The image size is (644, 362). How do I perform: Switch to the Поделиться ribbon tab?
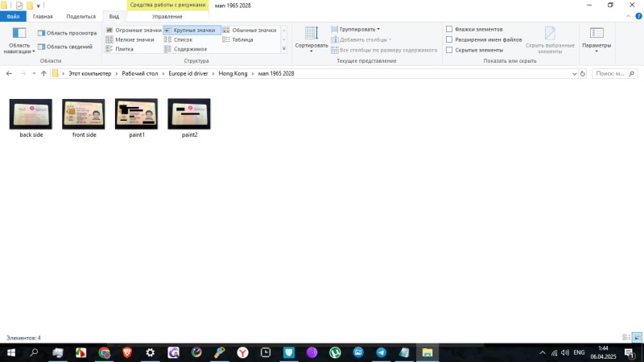click(80, 16)
